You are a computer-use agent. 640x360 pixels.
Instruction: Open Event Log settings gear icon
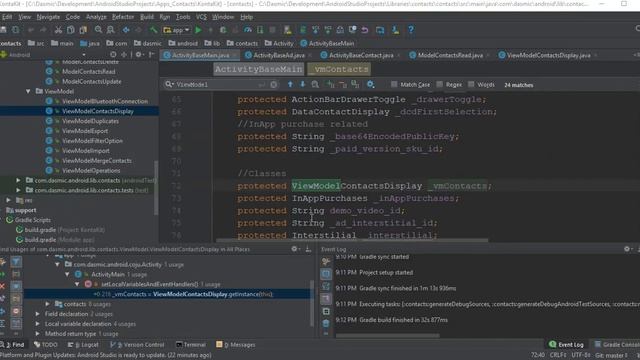pos(627,249)
